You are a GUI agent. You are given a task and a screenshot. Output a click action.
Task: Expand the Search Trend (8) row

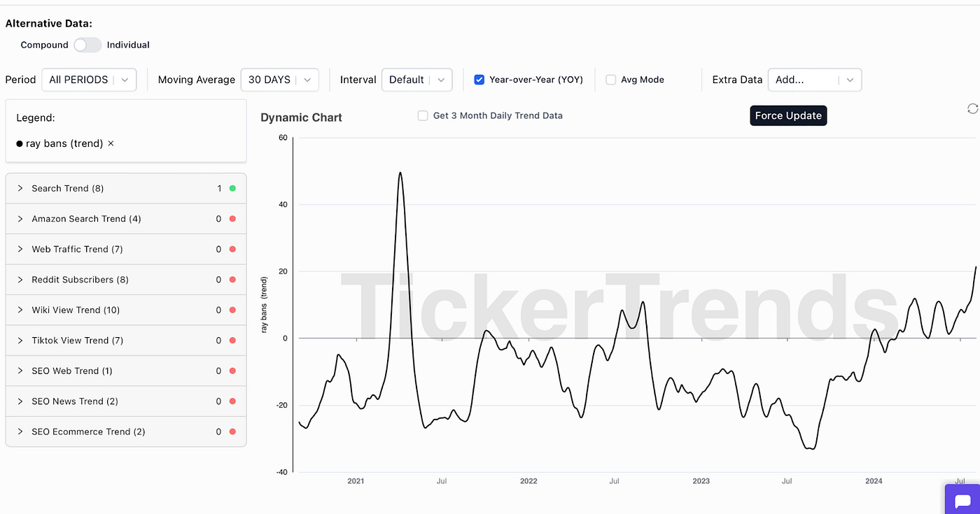pyautogui.click(x=126, y=188)
